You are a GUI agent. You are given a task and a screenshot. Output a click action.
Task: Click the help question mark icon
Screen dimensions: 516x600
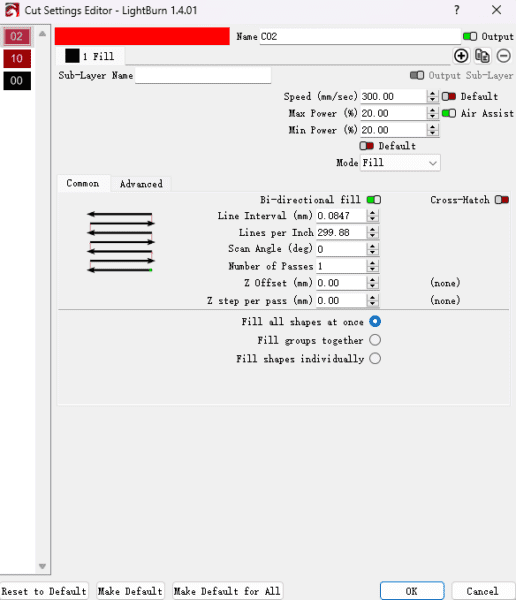pyautogui.click(x=457, y=10)
